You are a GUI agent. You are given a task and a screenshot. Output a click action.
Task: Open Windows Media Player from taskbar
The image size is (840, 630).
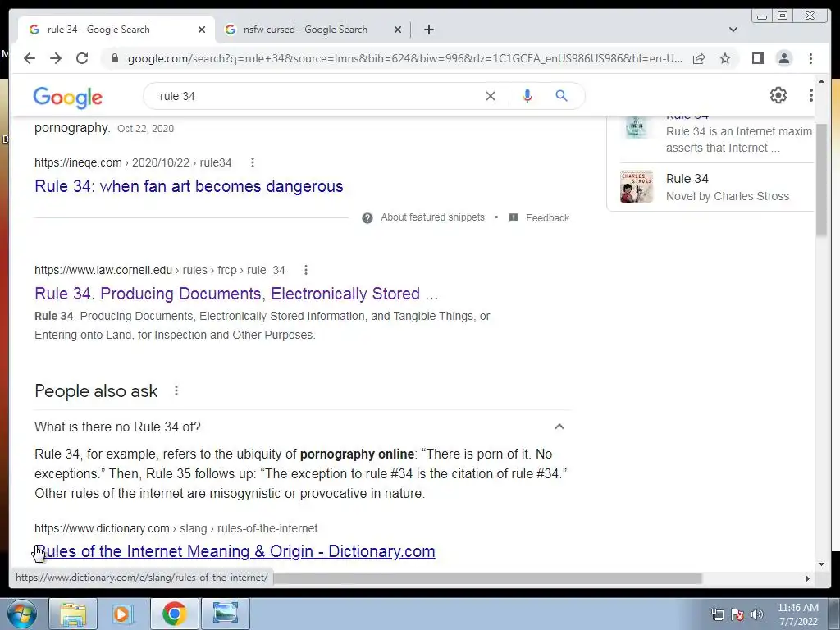123,614
